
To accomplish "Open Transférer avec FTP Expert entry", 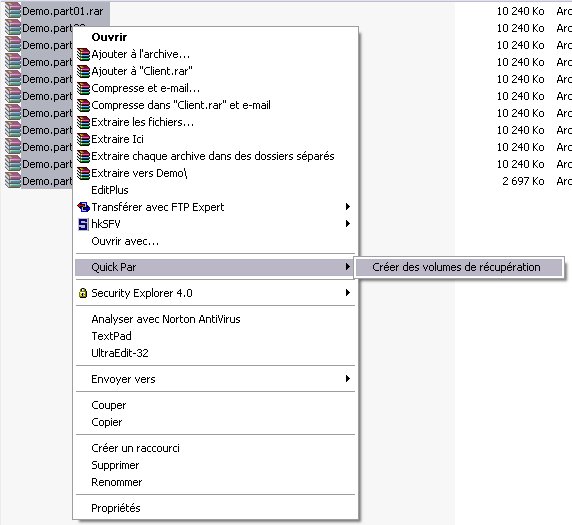I will pyautogui.click(x=215, y=207).
